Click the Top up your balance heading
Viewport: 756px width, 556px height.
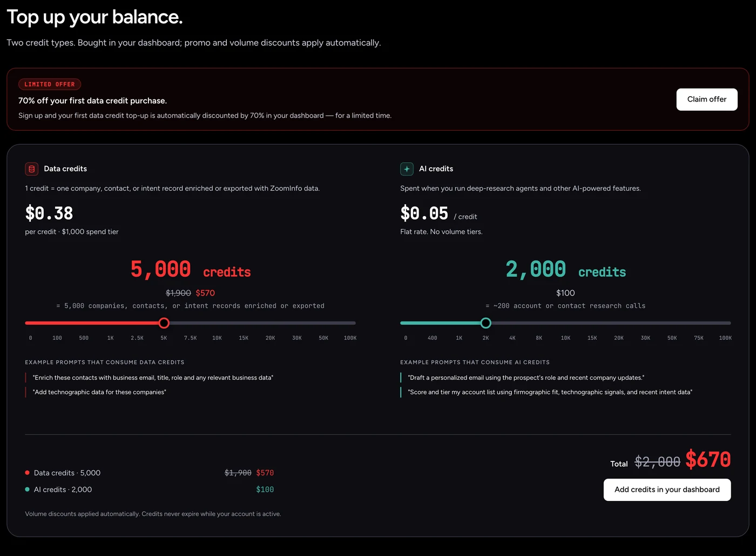tap(94, 17)
